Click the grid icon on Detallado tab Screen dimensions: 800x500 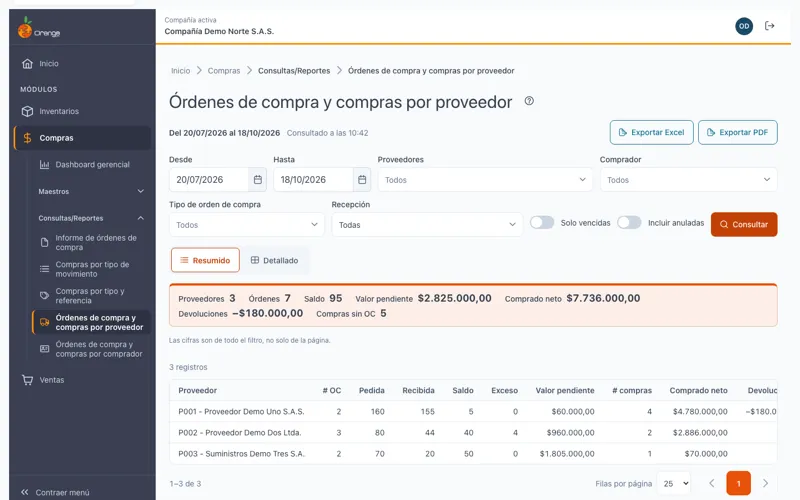[x=255, y=260]
